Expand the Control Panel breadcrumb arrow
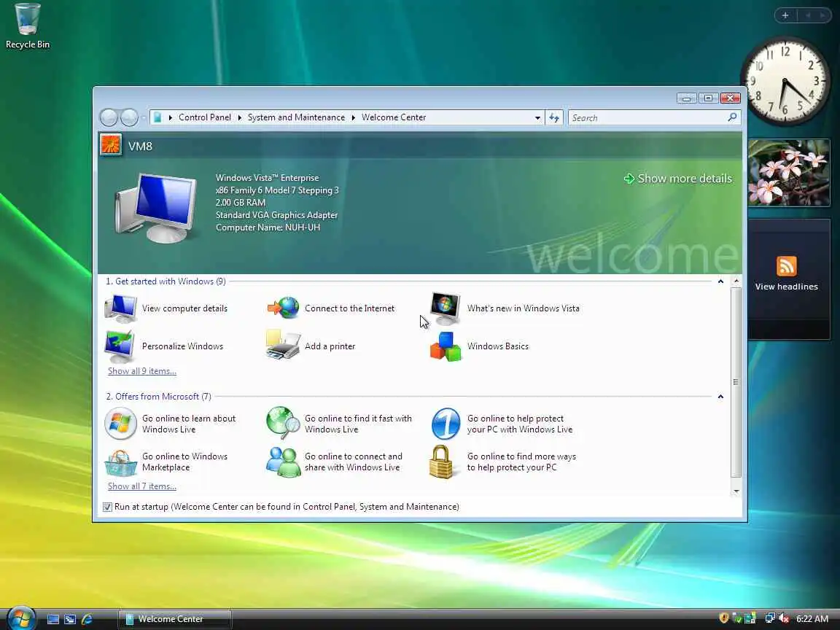This screenshot has width=840, height=630. coord(239,118)
